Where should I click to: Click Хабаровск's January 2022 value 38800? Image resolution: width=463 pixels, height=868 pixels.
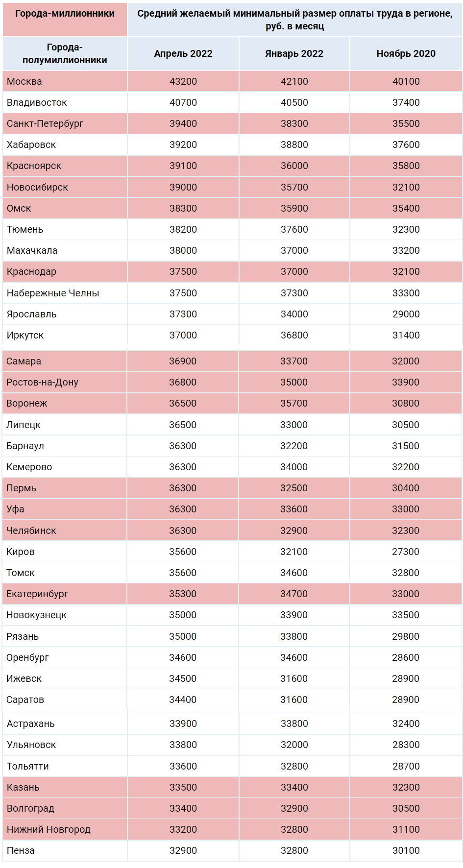click(x=294, y=145)
